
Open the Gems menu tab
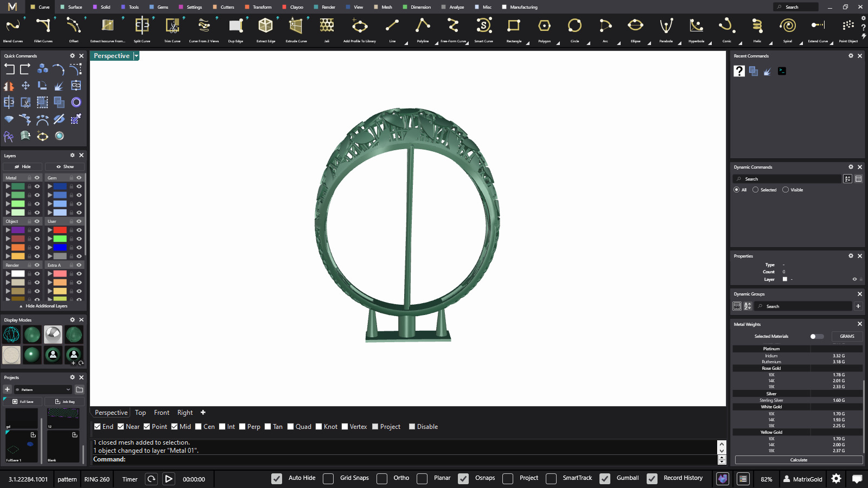(159, 7)
